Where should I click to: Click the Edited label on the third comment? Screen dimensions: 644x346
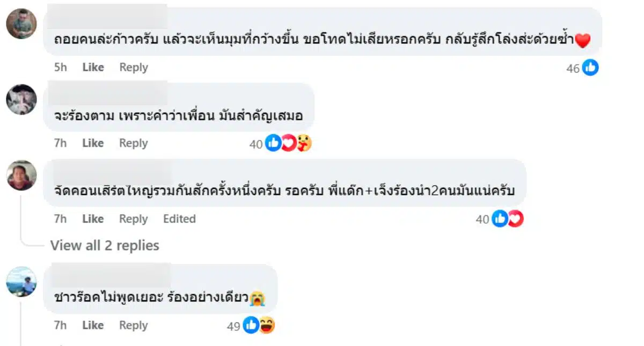coord(179,219)
